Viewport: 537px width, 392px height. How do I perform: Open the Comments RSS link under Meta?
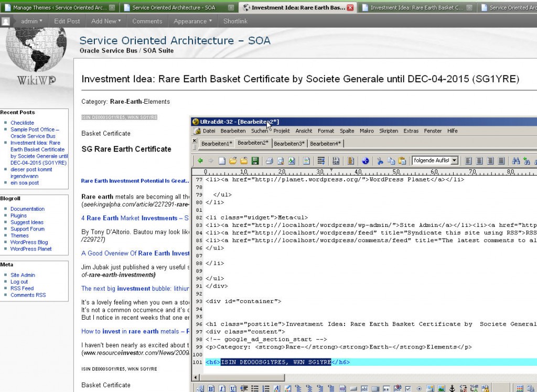28,295
